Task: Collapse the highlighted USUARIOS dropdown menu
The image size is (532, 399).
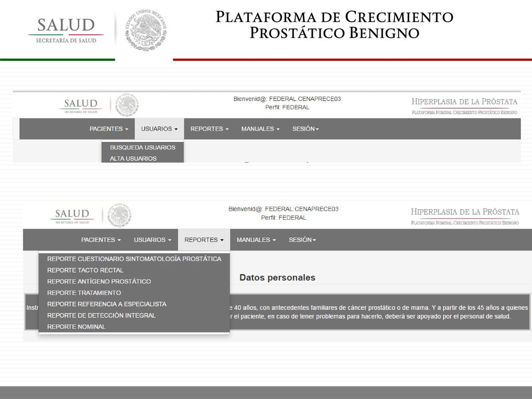Action: (x=159, y=129)
